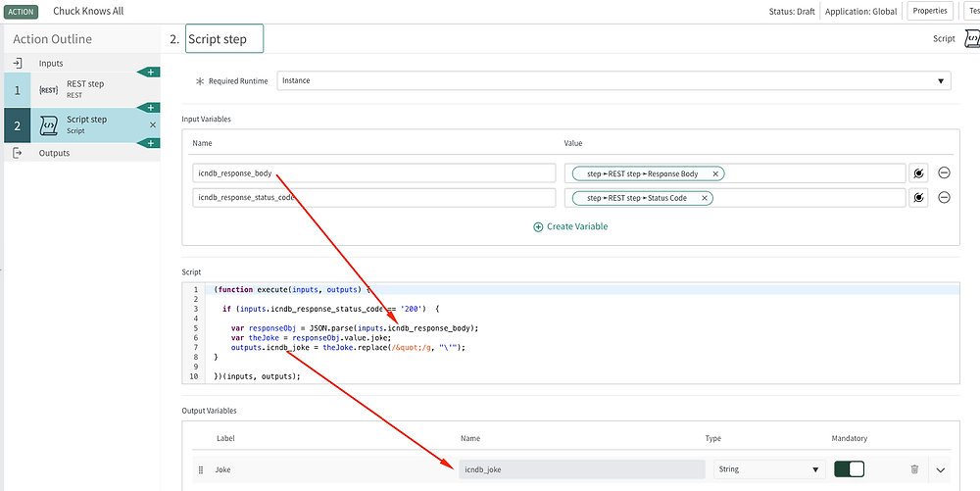Click the icndb_joke output name field

582,469
